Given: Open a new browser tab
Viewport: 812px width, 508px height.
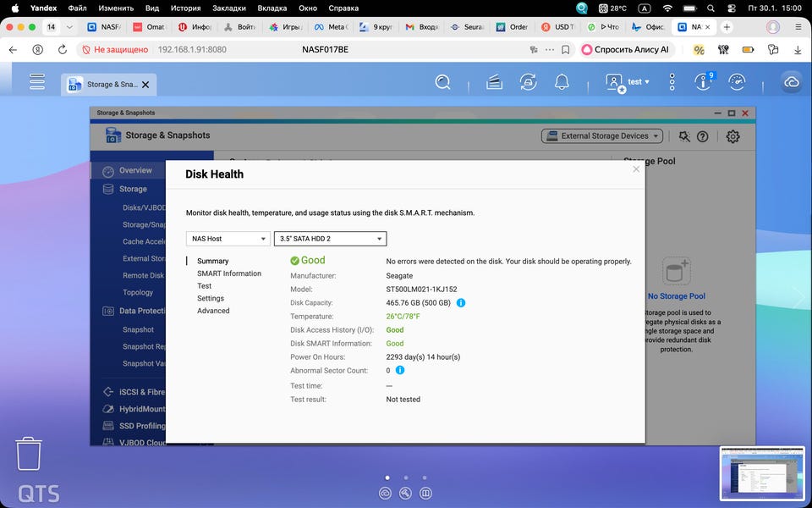Looking at the screenshot, I should 727,27.
